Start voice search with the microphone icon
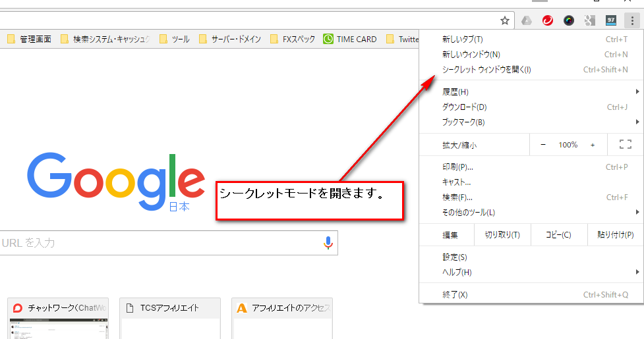Screen dimensions: 644x339 (328, 243)
